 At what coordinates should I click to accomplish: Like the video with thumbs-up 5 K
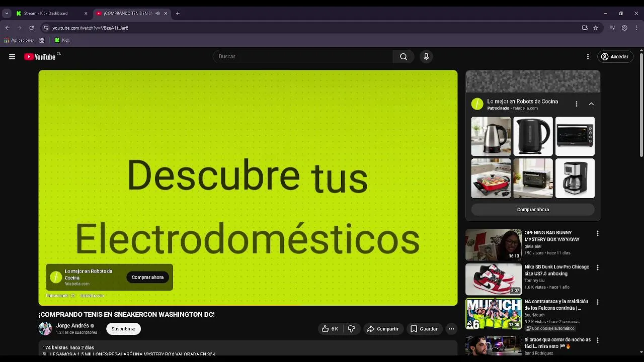coord(330,329)
